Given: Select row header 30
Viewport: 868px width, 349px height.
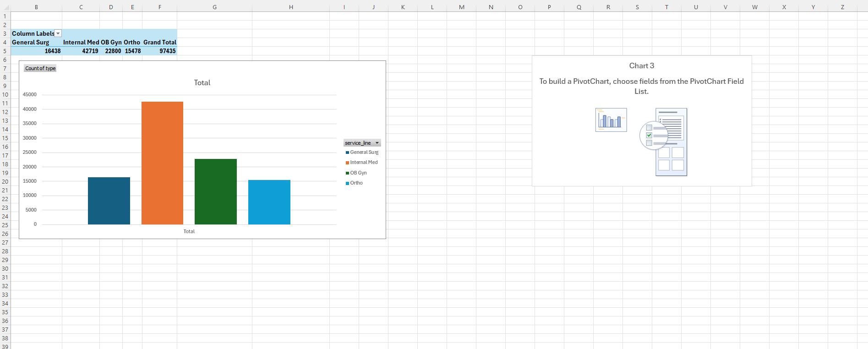Looking at the screenshot, I should click(5, 268).
